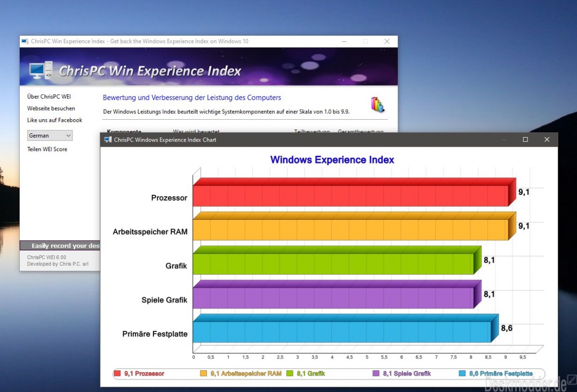Click the ChrisPC computer logo in the banner
Image resolution: width=577 pixels, height=392 pixels.
pos(41,70)
